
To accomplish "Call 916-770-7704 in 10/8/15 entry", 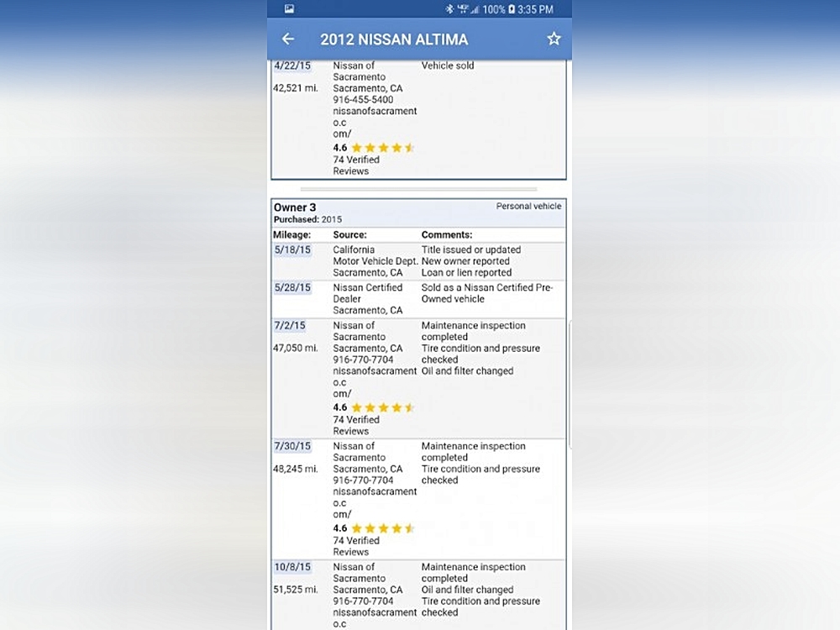I will coord(363,601).
